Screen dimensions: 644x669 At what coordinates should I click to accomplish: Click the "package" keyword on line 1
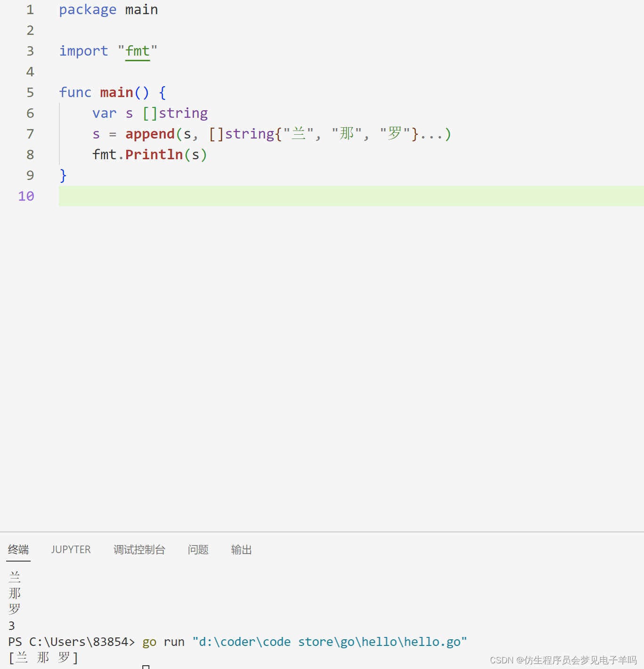click(88, 10)
